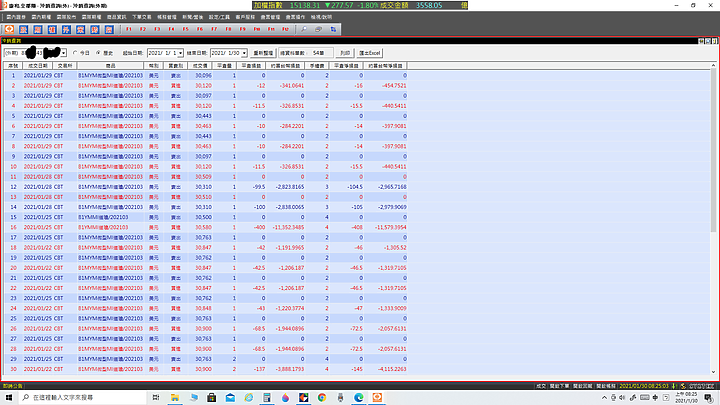Sort by the 手續費 column header
Image resolution: width=720 pixels, height=405 pixels.
point(317,66)
